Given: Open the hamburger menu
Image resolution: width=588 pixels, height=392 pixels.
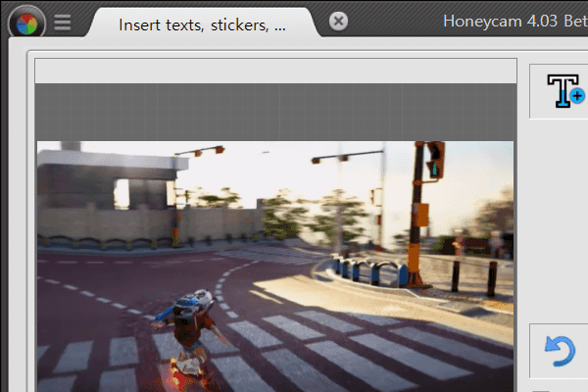Looking at the screenshot, I should point(63,23).
